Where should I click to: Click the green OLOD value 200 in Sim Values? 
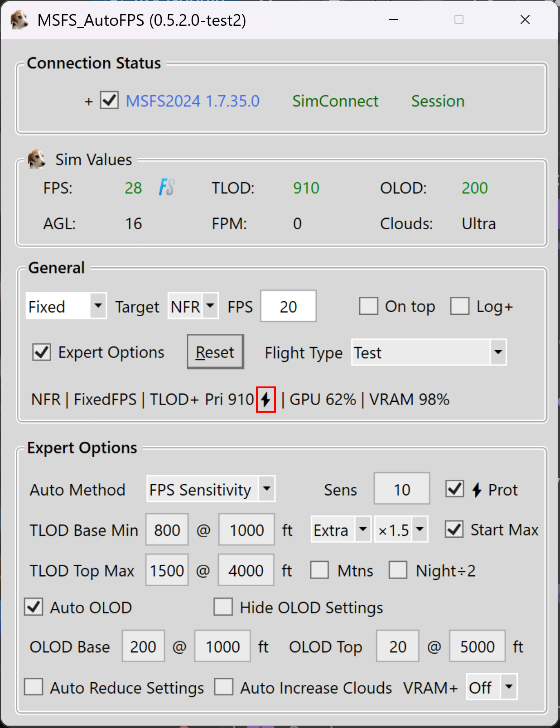[x=475, y=188]
